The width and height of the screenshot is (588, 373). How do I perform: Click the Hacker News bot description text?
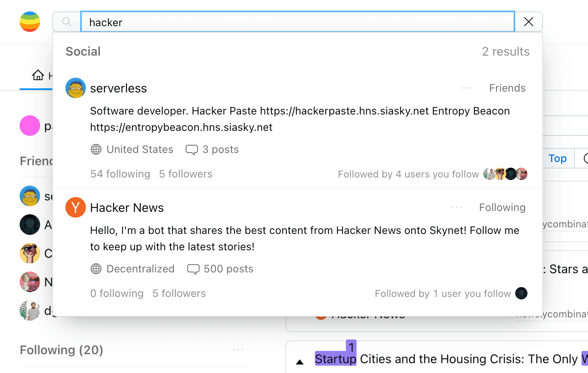305,238
